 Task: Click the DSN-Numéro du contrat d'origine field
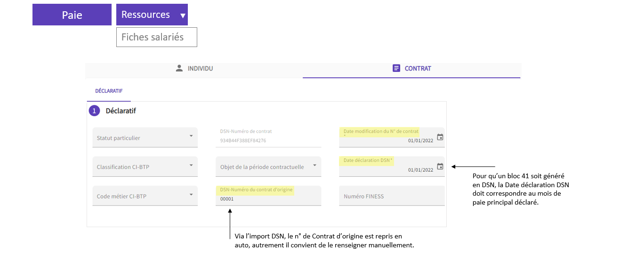[268, 196]
